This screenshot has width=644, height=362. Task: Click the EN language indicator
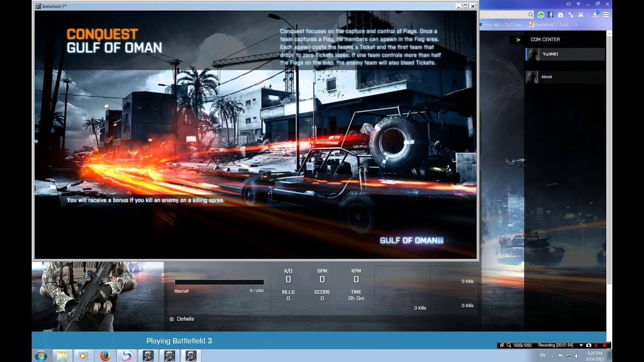pyautogui.click(x=542, y=355)
